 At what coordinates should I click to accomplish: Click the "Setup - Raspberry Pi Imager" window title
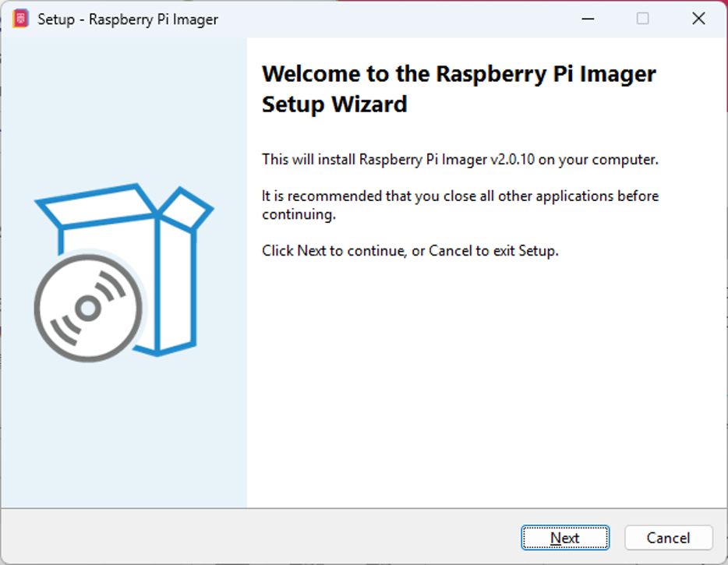click(x=128, y=19)
